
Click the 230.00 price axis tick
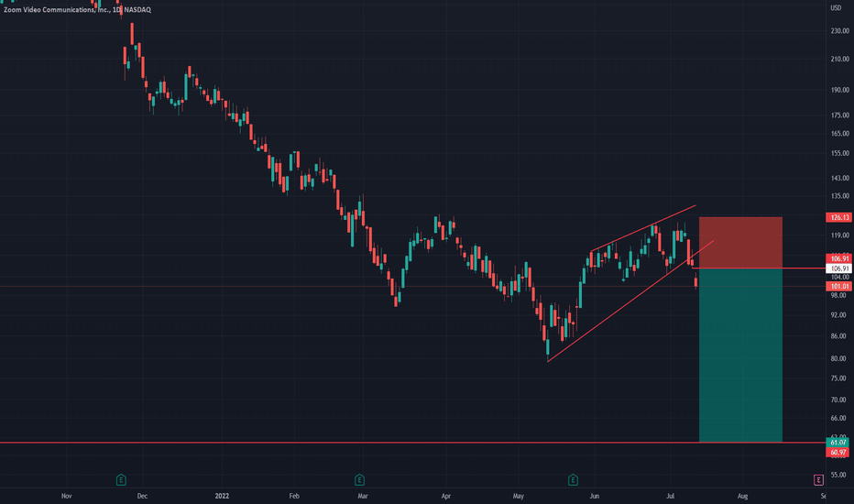[840, 31]
